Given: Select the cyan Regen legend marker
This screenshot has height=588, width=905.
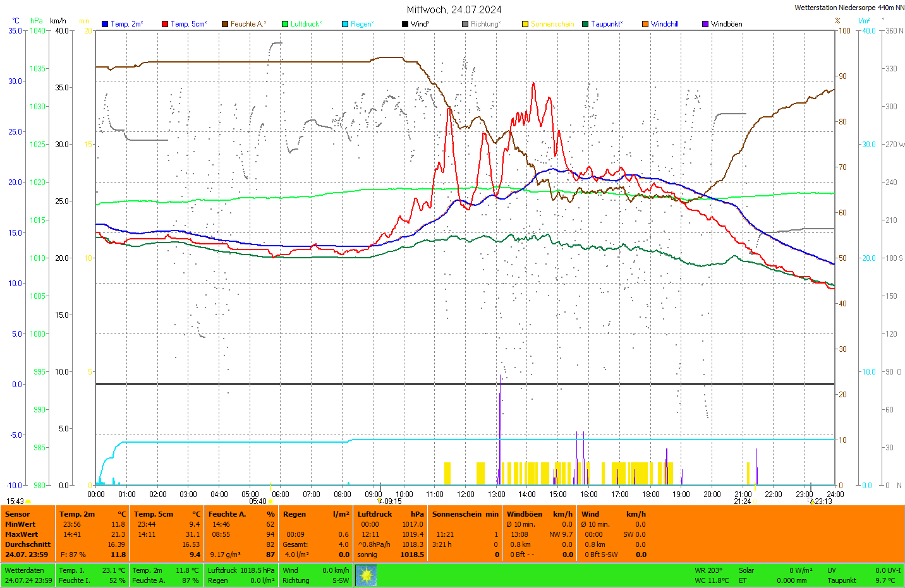Looking at the screenshot, I should pos(345,24).
